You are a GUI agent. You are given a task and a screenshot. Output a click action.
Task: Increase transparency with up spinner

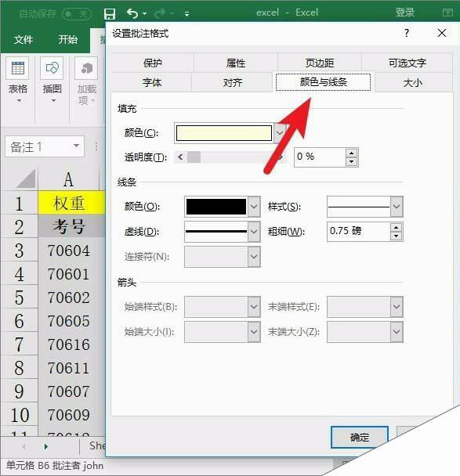(352, 153)
